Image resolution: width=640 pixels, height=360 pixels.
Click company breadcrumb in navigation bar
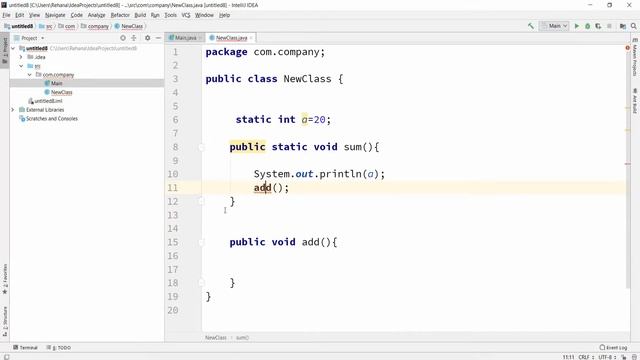pos(95,26)
